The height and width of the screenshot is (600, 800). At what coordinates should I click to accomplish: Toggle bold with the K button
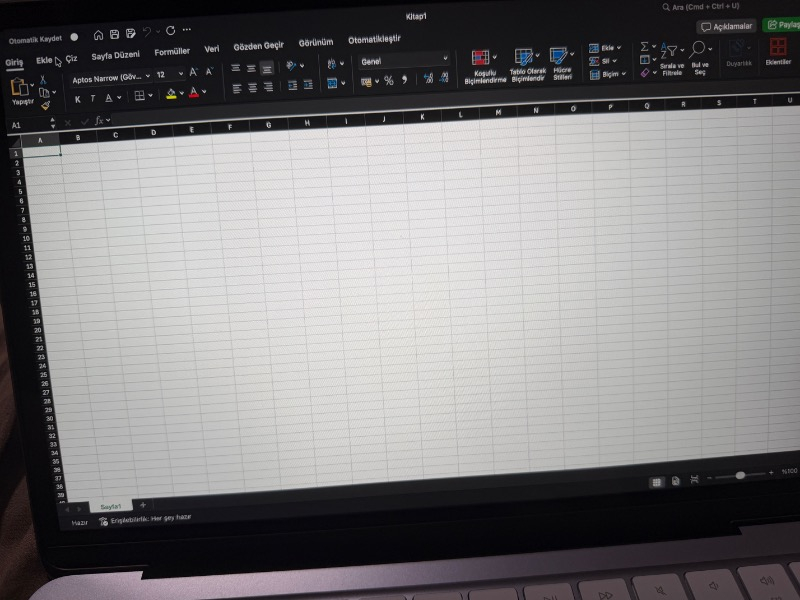(x=78, y=99)
